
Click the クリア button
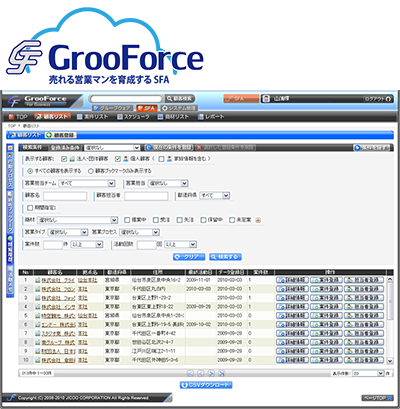pos(189,257)
